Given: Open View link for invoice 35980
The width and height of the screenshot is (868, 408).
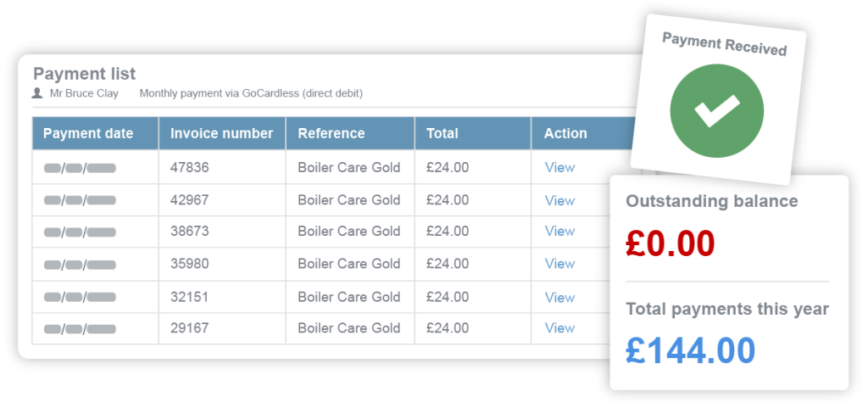Looking at the screenshot, I should (559, 263).
